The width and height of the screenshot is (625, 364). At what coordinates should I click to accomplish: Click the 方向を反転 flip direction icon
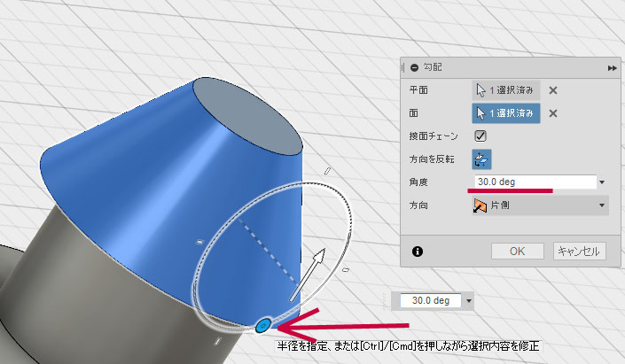[x=481, y=159]
